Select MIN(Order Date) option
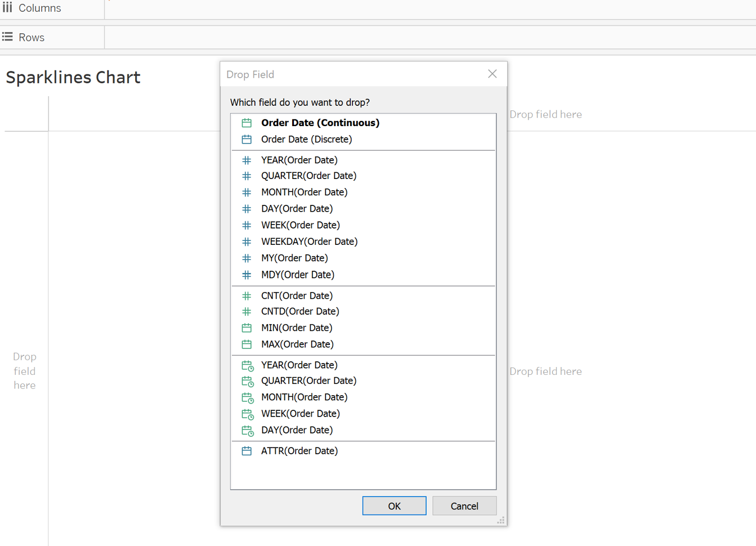The image size is (756, 546). pos(297,328)
